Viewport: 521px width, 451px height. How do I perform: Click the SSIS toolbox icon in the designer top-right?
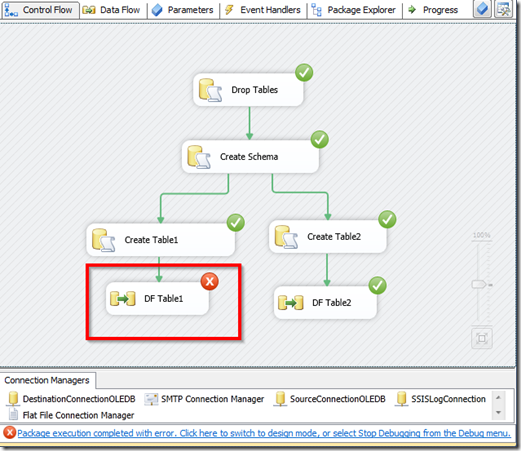[x=503, y=9]
